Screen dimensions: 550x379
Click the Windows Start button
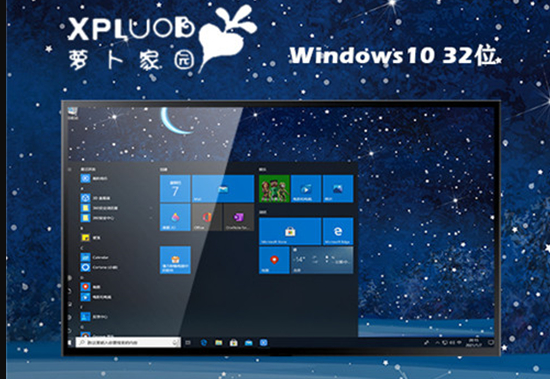(x=69, y=342)
